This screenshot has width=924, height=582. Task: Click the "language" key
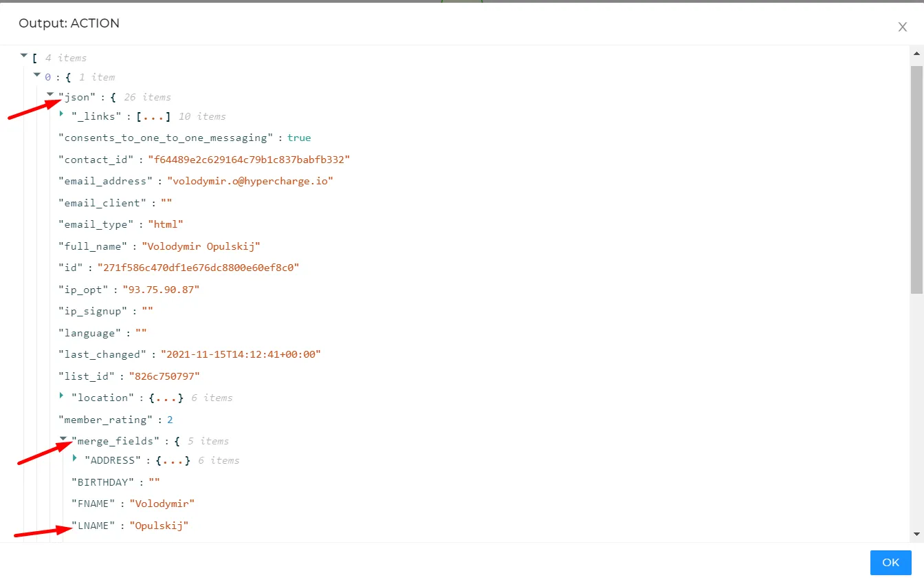click(x=90, y=333)
